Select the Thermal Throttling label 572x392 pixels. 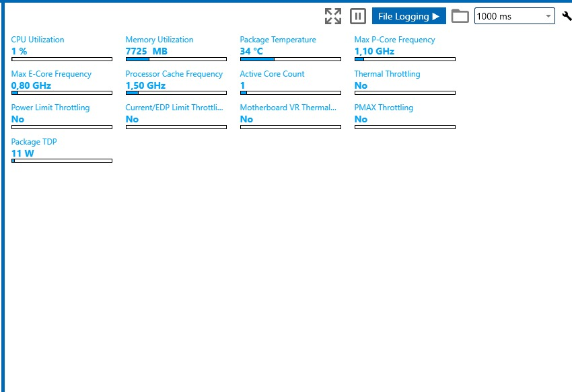pyautogui.click(x=387, y=74)
